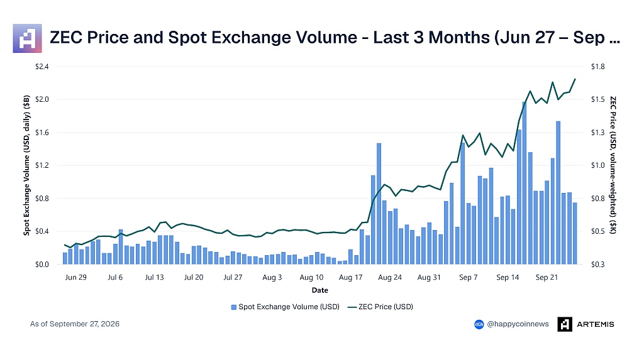Click the '$1.2' left axis label
The image size is (644, 362).
coord(42,165)
